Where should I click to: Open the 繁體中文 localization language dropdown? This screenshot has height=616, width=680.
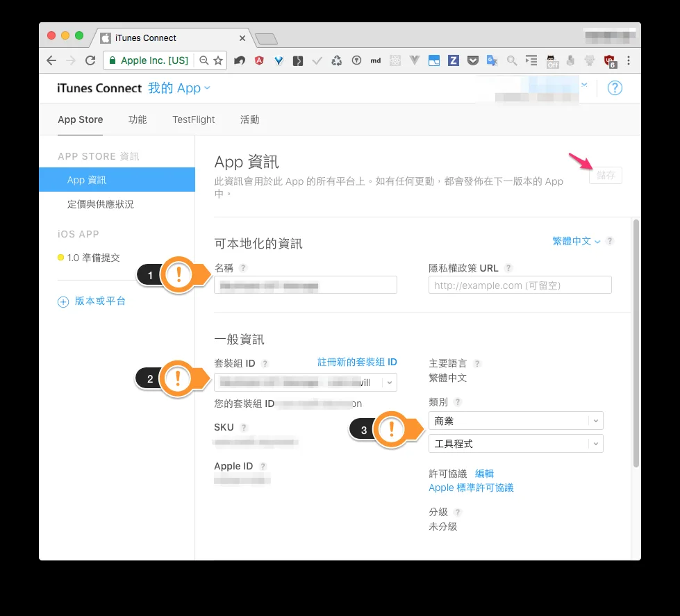576,241
